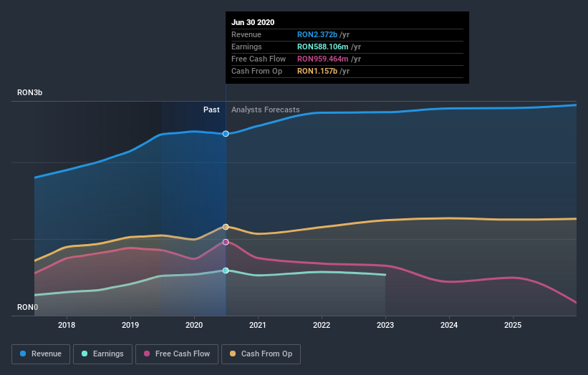Click the 2023 x-axis label
588x375 pixels.
click(x=385, y=325)
